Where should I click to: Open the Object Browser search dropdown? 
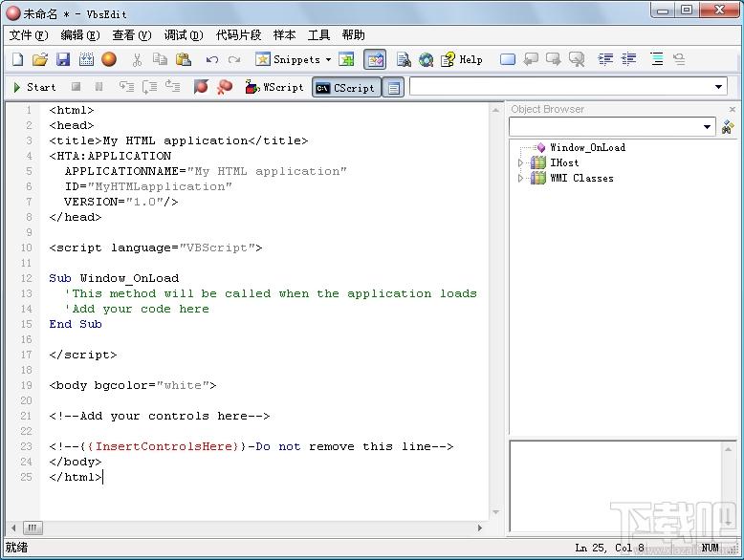pos(707,126)
